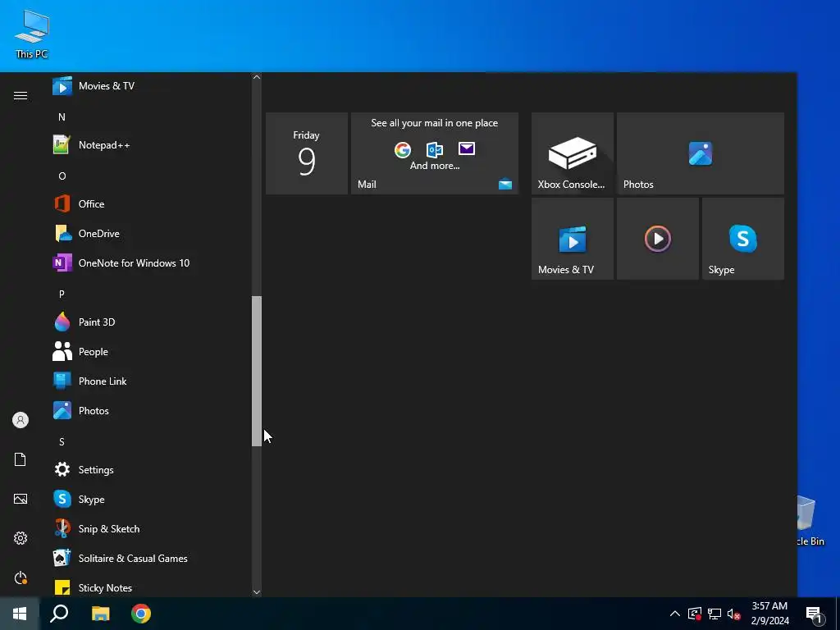Jump to apps via letter N header
Image resolution: width=840 pixels, height=630 pixels.
(62, 116)
